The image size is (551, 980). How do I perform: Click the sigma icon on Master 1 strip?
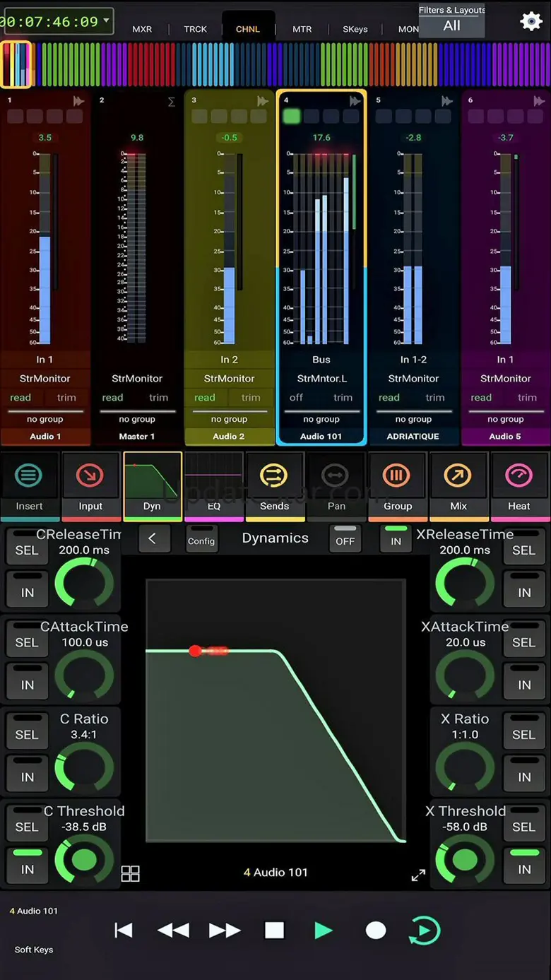coord(171,102)
